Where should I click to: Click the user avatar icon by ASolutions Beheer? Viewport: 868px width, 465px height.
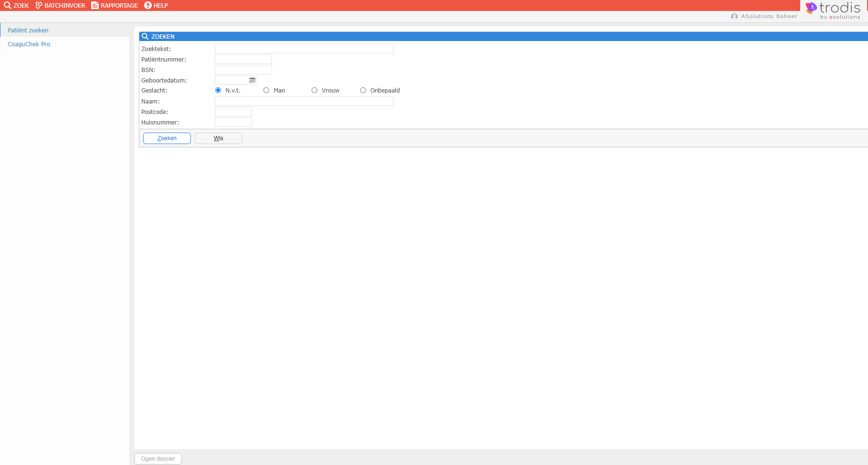click(734, 16)
